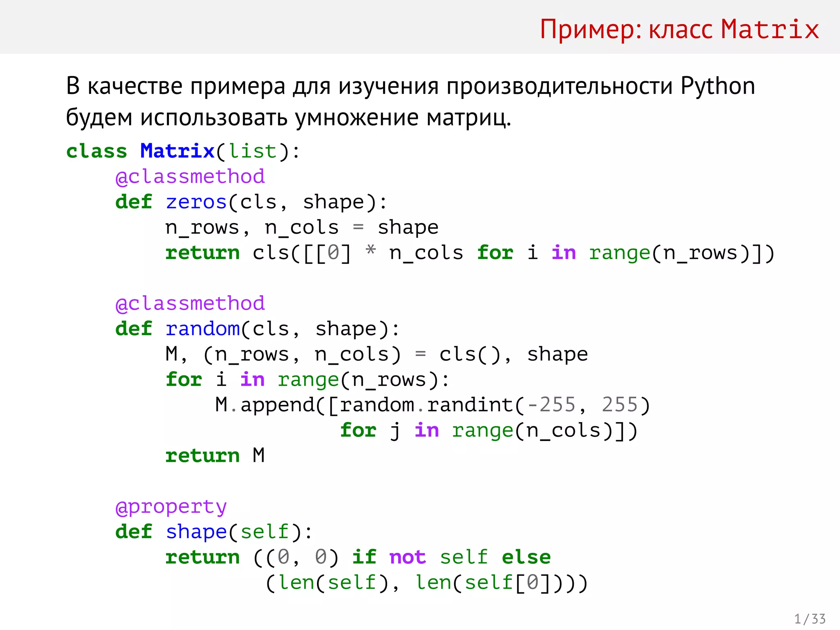Click the line "M.append([random.randint(-255, 255)"
The width and height of the screenshot is (840, 630).
[433, 405]
